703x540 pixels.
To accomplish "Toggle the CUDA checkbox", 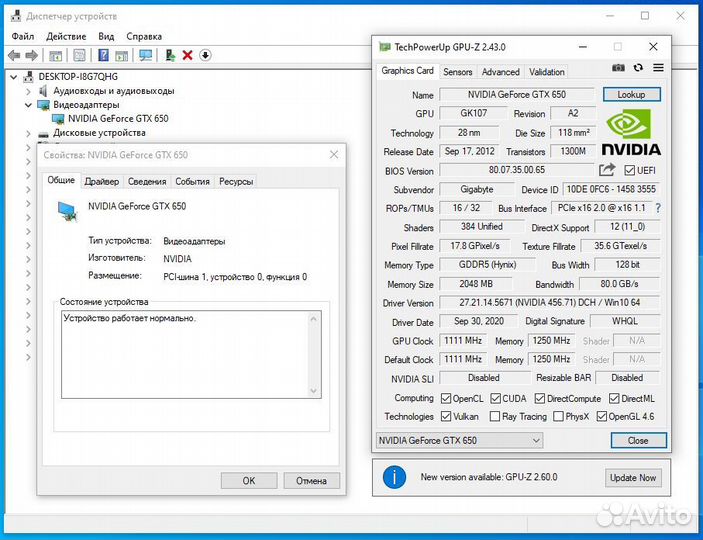I will pyautogui.click(x=495, y=398).
